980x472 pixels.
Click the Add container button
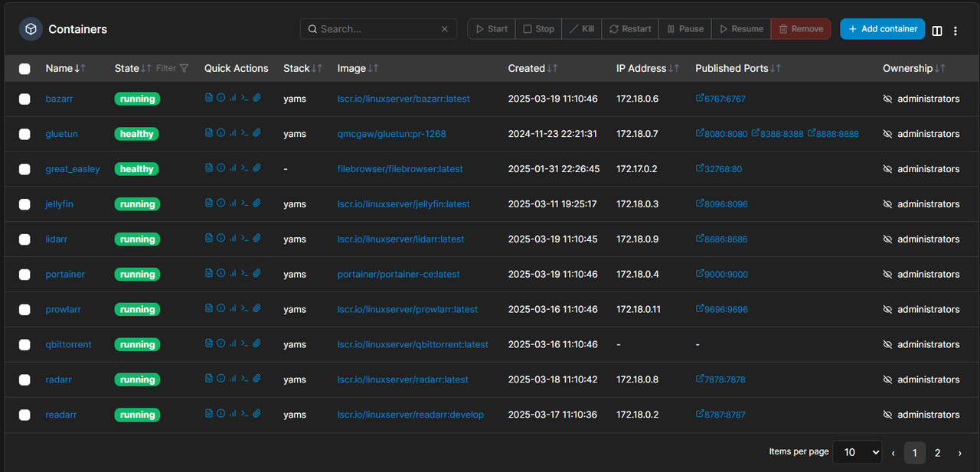[x=883, y=29]
